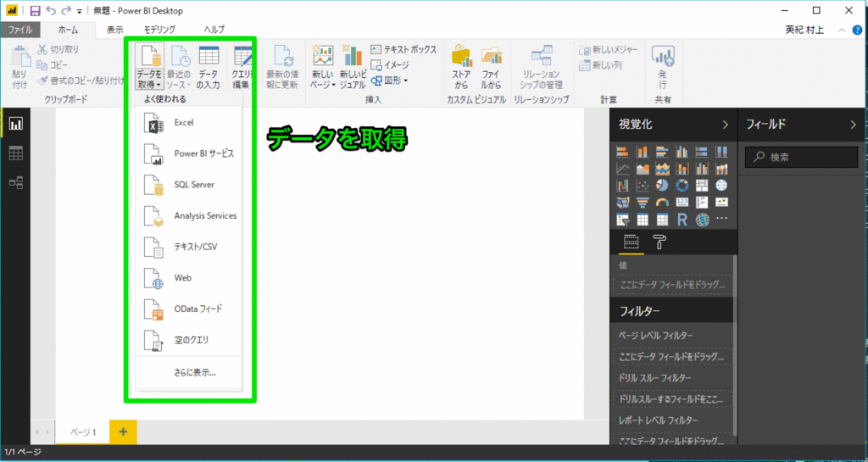Select the 100% stacked column chart visual
This screenshot has width=868, height=462.
pos(721,152)
